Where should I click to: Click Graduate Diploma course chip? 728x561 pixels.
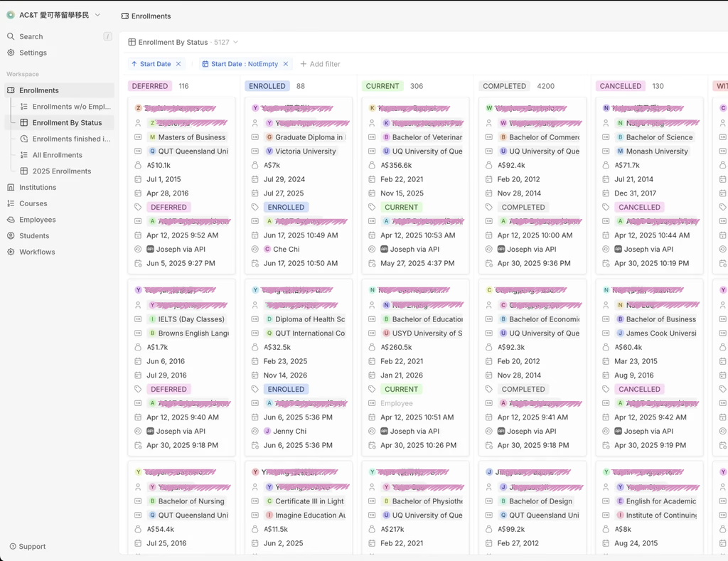point(306,137)
